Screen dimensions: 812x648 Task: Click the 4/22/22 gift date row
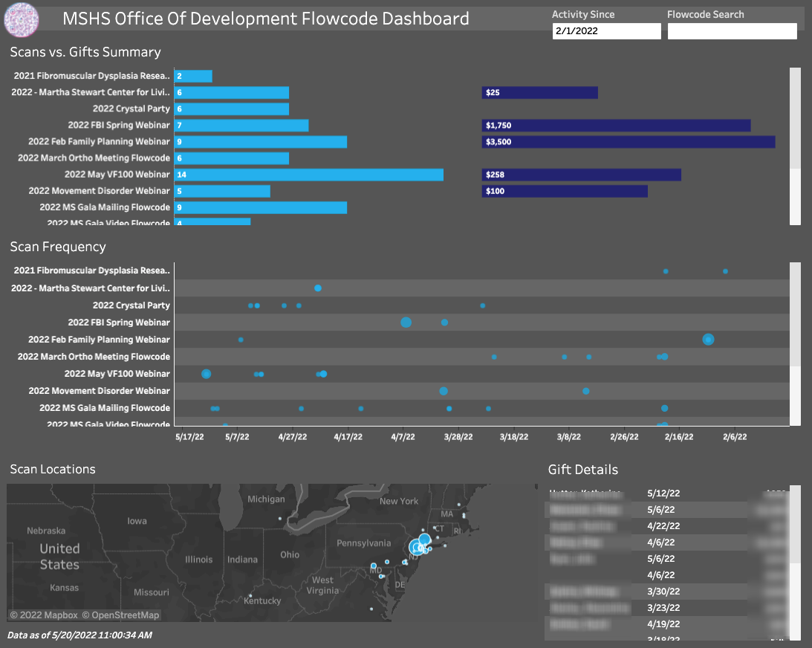click(x=663, y=525)
